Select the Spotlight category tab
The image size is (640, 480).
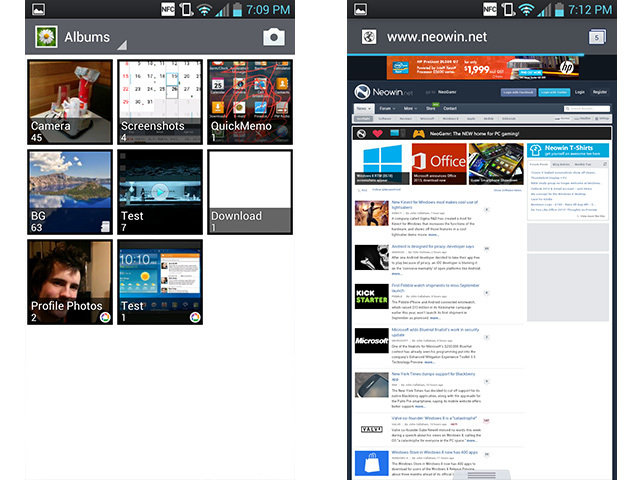pyautogui.click(x=363, y=119)
